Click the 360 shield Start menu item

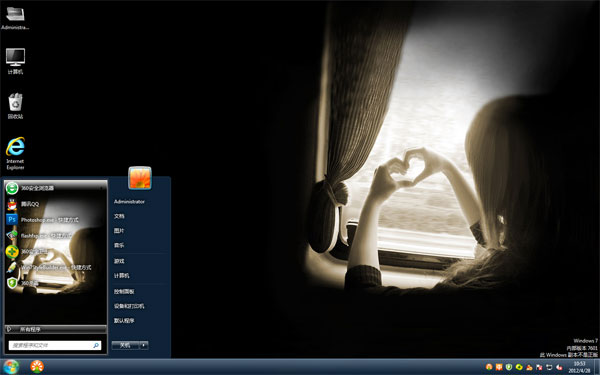pyautogui.click(x=55, y=283)
